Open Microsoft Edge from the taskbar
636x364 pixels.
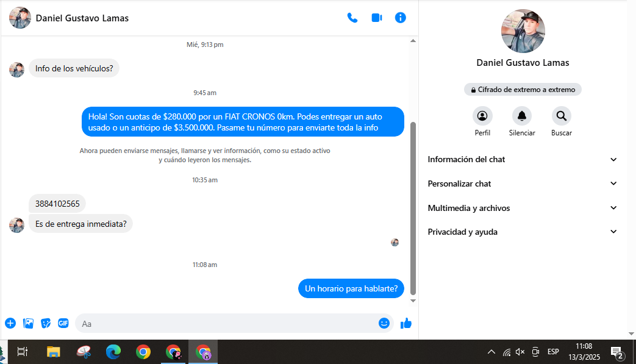(113, 352)
